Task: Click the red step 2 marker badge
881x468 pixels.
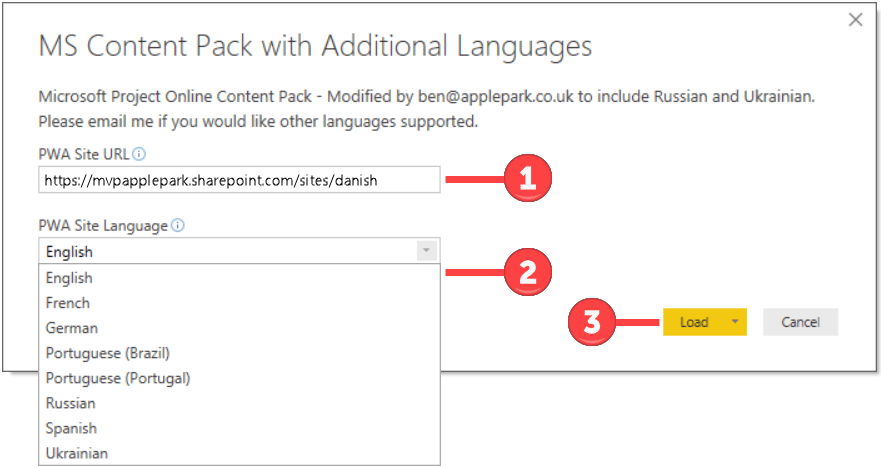Action: click(528, 272)
